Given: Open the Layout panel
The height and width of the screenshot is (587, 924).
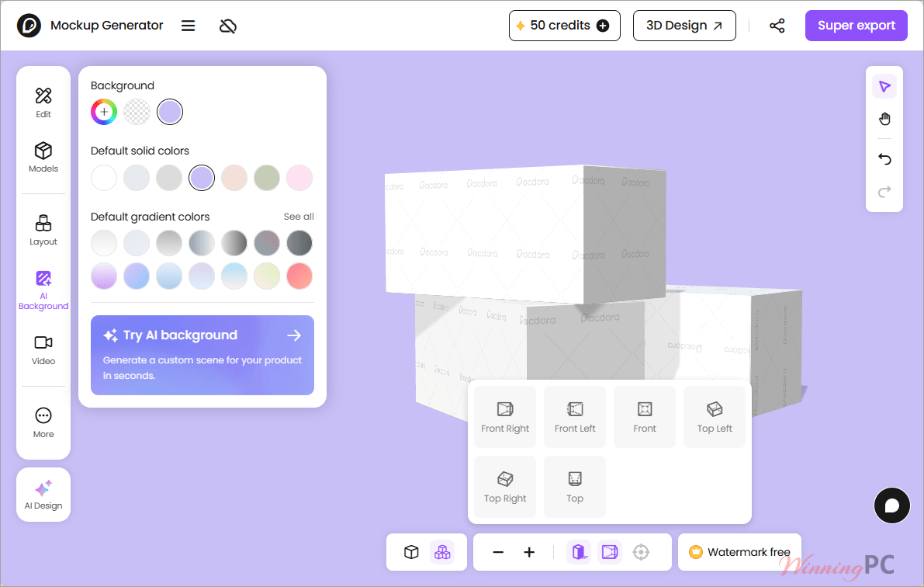Looking at the screenshot, I should (x=43, y=230).
